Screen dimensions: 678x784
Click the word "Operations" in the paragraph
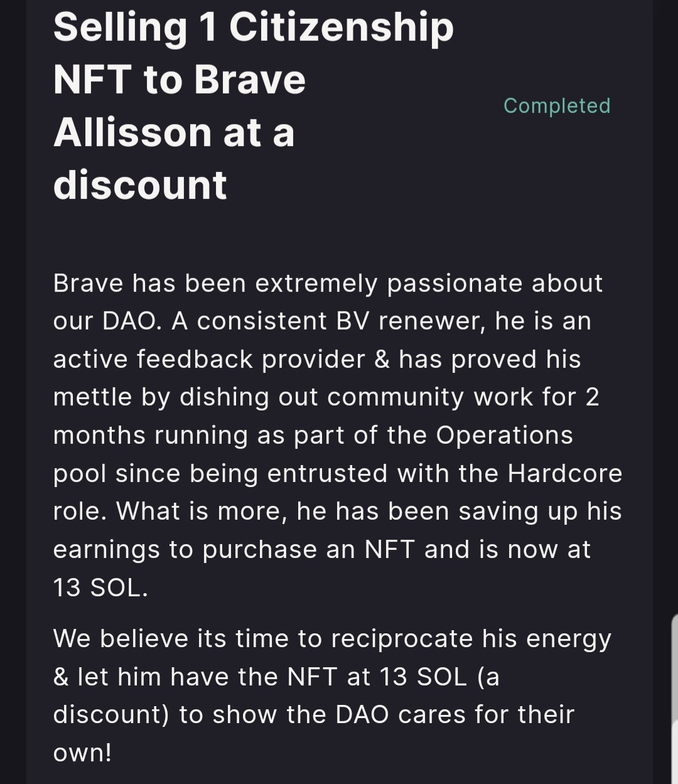pos(504,435)
